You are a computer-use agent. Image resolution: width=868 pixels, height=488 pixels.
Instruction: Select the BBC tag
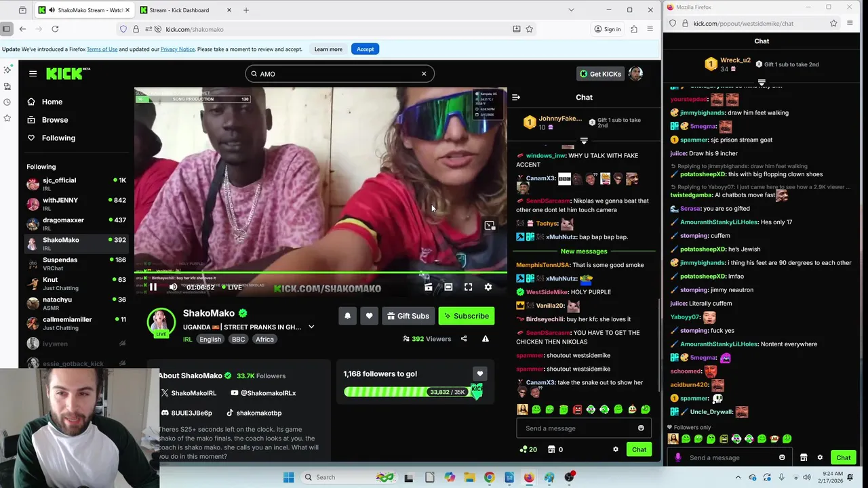point(238,340)
